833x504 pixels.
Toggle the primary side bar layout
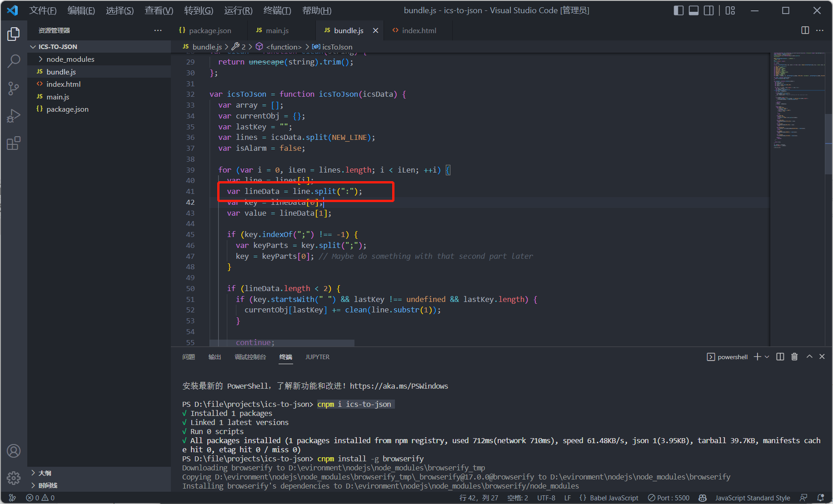tap(678, 10)
